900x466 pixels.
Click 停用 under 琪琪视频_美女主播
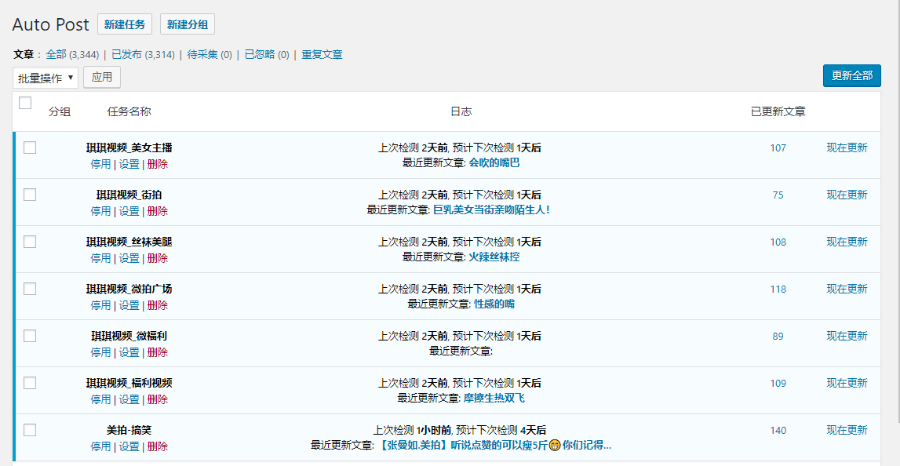100,164
